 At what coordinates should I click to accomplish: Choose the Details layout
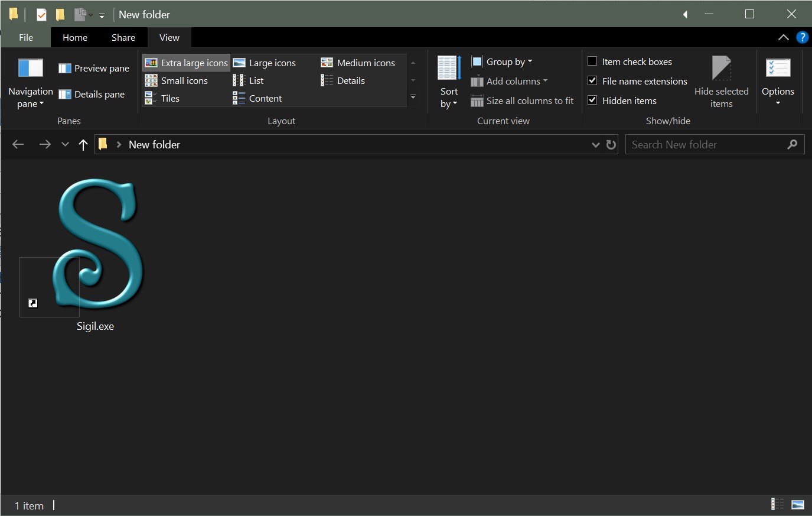click(343, 80)
